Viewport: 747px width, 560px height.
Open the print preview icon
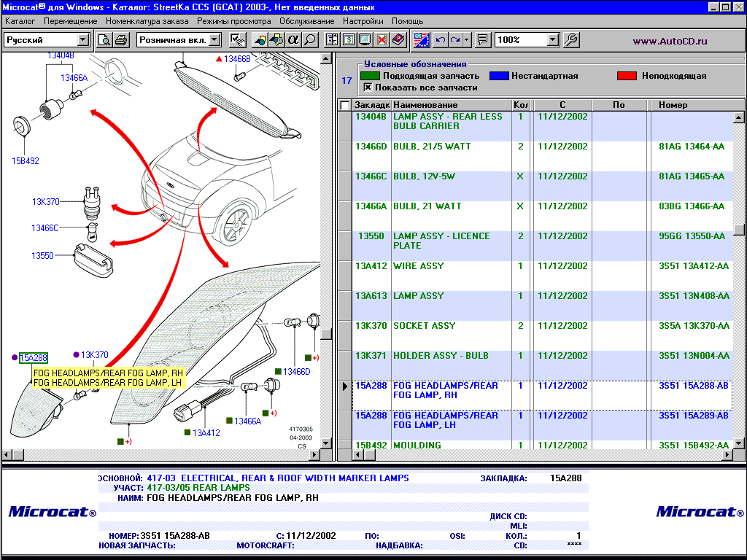click(x=104, y=40)
